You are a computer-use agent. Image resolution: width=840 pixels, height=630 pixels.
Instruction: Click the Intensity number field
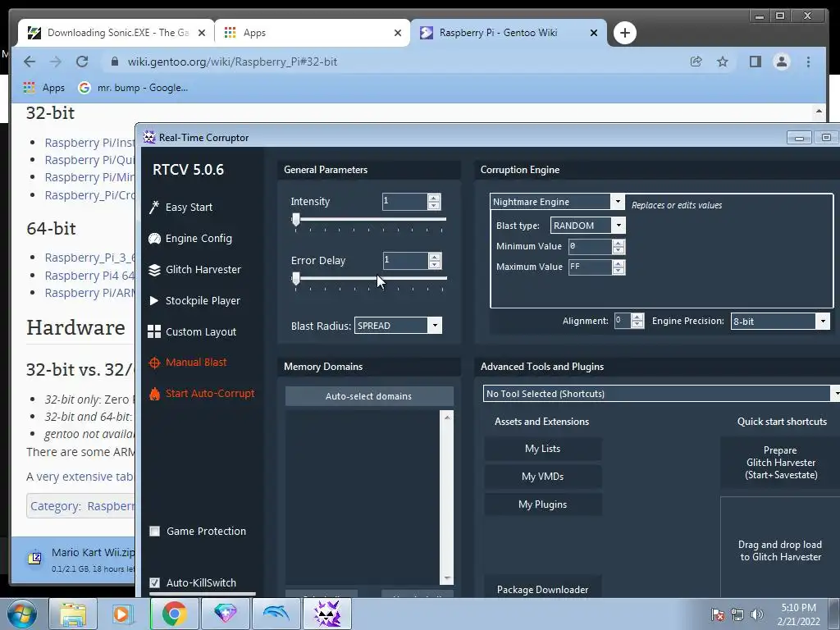tap(404, 202)
